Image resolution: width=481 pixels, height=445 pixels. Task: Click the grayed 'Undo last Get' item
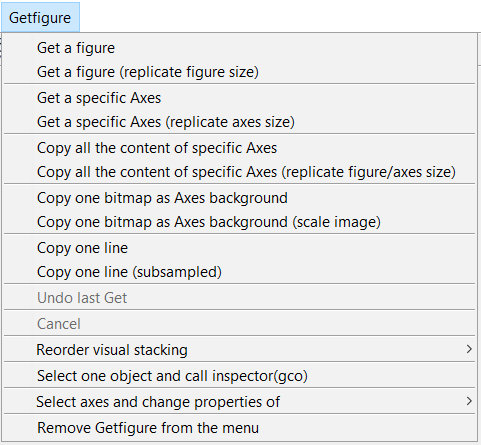pyautogui.click(x=240, y=298)
